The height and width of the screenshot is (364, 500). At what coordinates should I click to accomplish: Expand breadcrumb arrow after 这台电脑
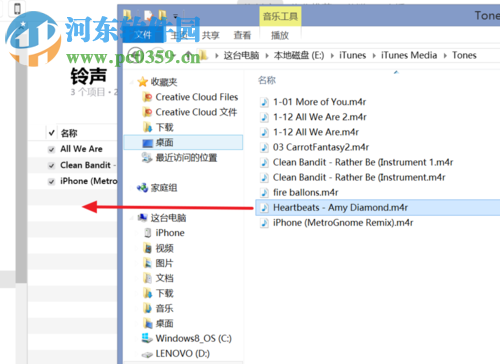[x=267, y=56]
